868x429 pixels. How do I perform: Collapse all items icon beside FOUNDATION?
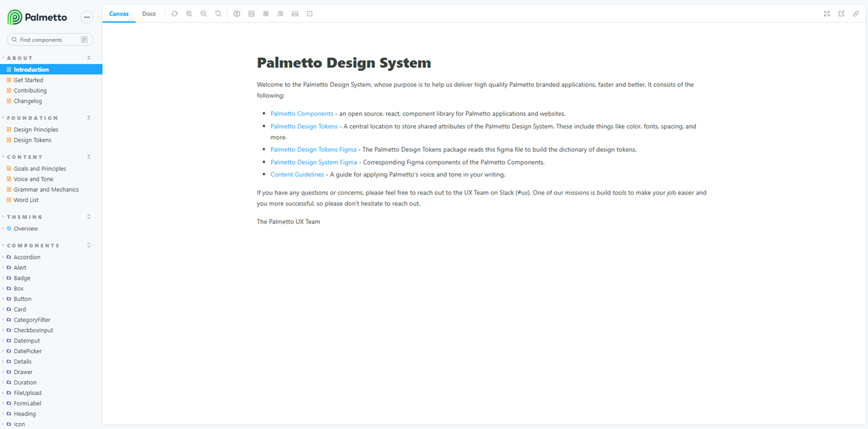click(89, 118)
